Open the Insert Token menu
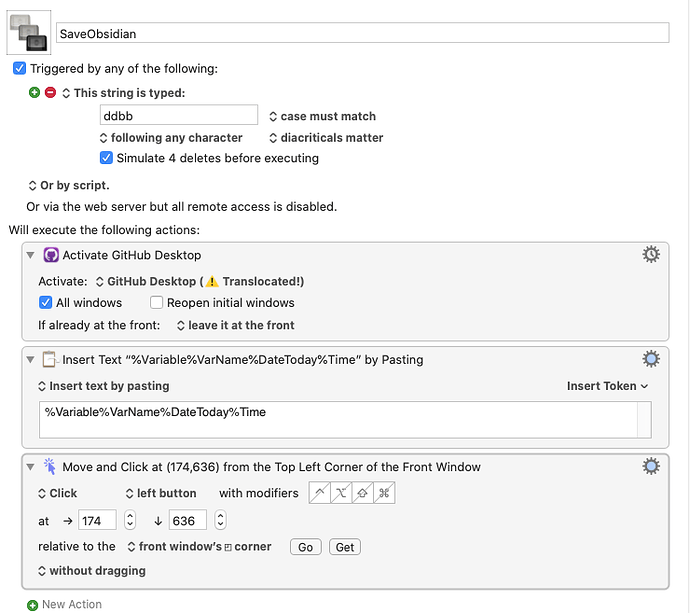This screenshot has height=613, width=690. [607, 386]
